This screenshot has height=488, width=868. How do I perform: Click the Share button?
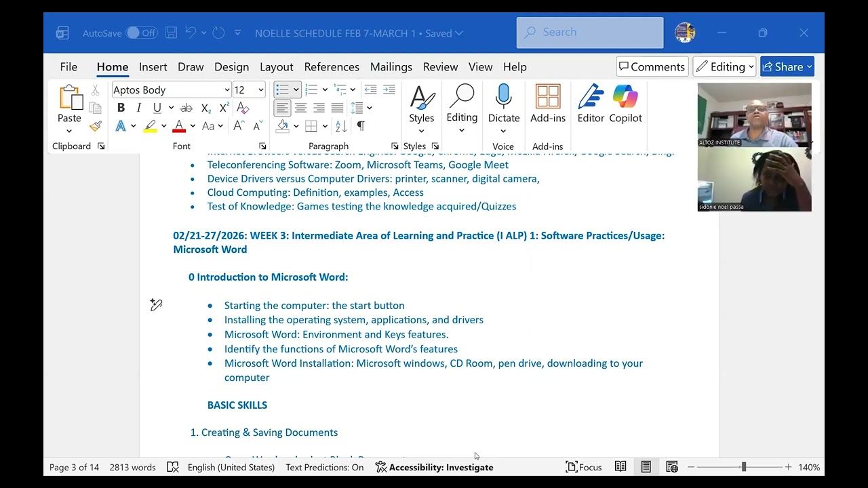pos(787,66)
